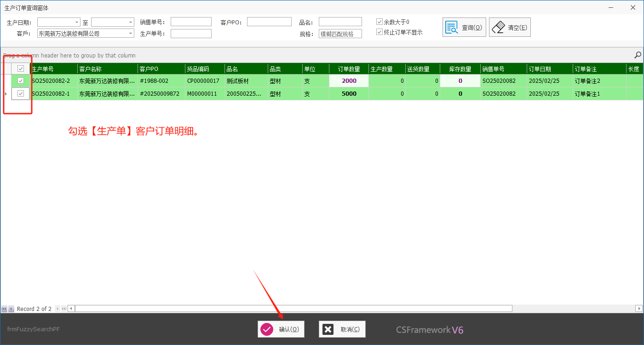The height and width of the screenshot is (345, 644).
Task: Select the 订单备注2 remark cell
Action: tap(600, 81)
